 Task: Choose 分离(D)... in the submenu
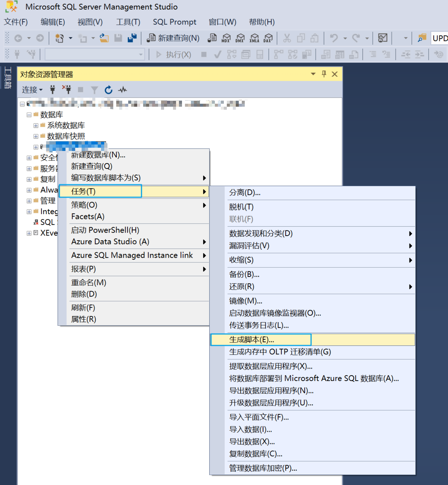[313, 192]
